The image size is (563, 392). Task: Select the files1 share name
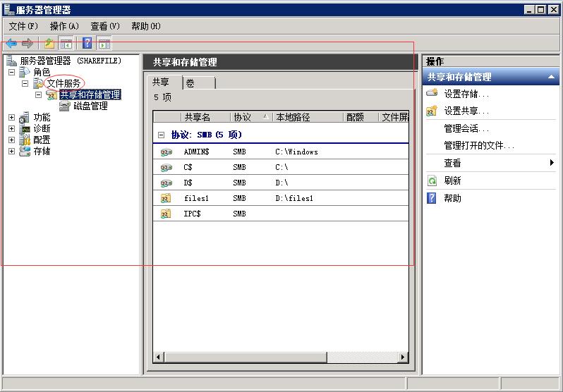point(196,198)
